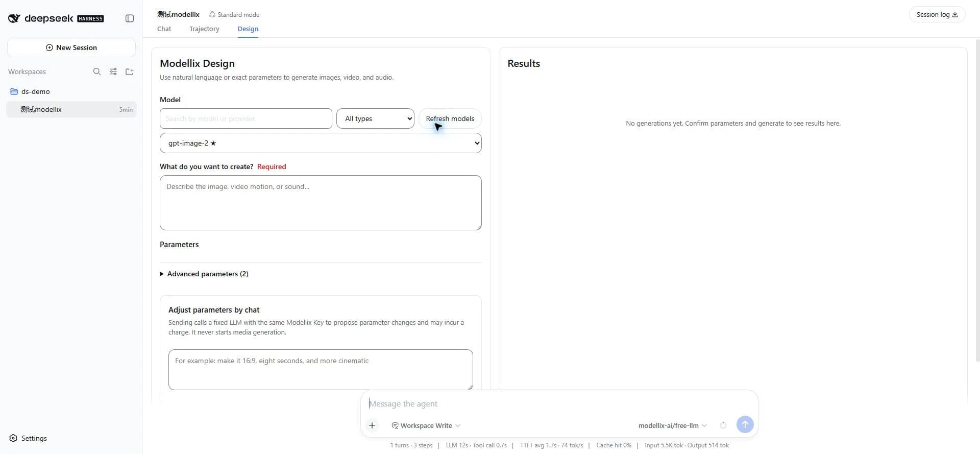Click the loading spinner icon
Image resolution: width=980 pixels, height=454 pixels.
(723, 425)
